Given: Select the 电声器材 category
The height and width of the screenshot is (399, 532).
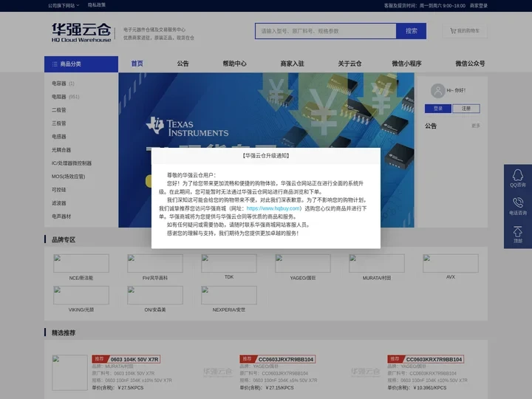Looking at the screenshot, I should click(x=61, y=216).
